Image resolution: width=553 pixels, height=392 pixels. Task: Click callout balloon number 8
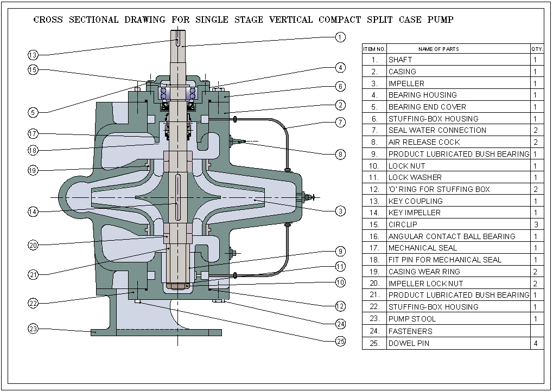click(x=340, y=155)
